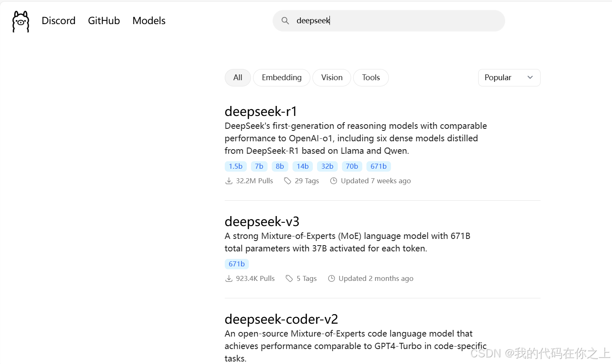This screenshot has width=612, height=364.
Task: Select the All filter tab
Action: [237, 77]
